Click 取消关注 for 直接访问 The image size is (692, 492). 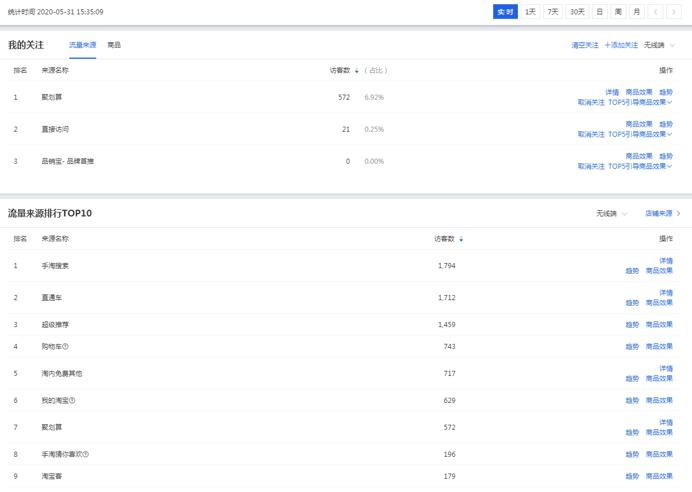coord(591,134)
